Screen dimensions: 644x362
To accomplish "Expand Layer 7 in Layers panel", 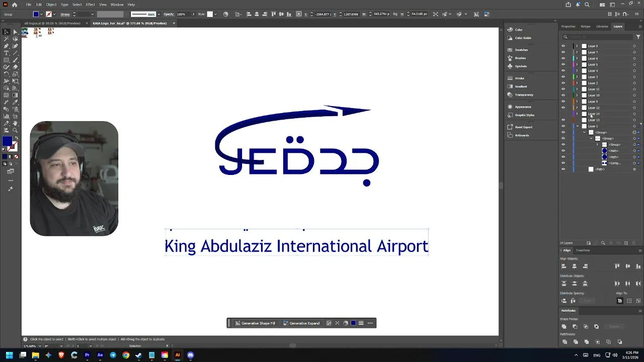I will pos(577,52).
